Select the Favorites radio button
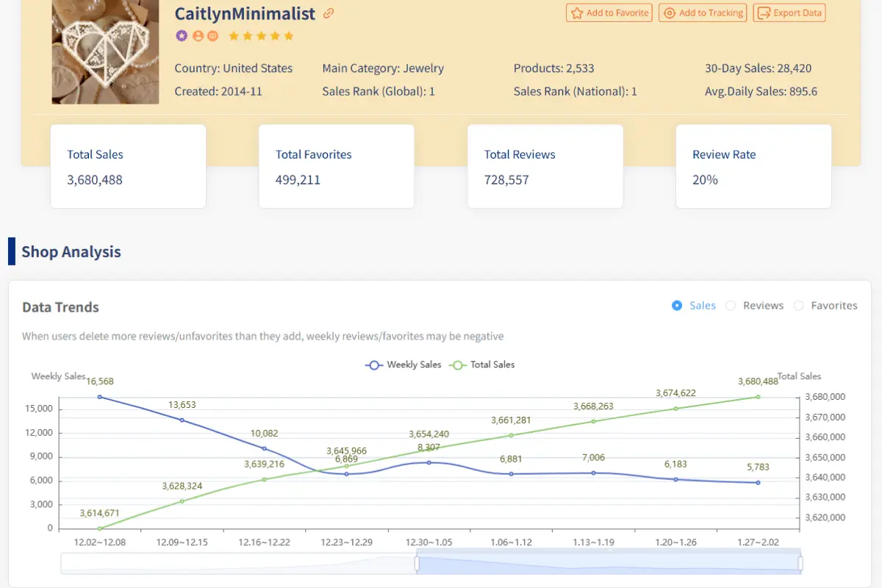The height and width of the screenshot is (588, 882). 800,305
